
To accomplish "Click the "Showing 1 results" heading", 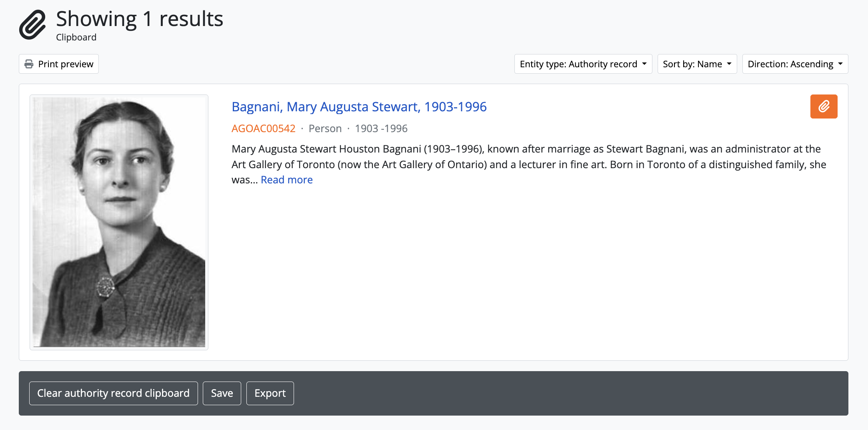I will [x=140, y=19].
